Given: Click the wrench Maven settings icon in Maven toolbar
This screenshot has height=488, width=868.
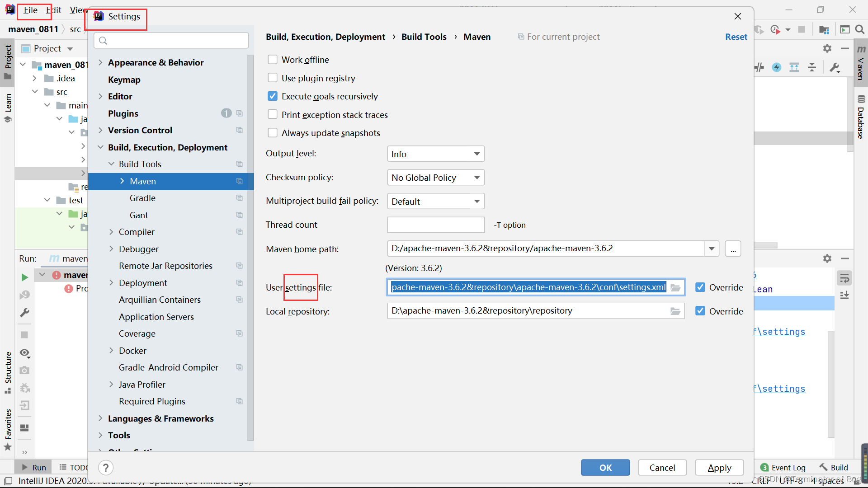Looking at the screenshot, I should click(835, 68).
